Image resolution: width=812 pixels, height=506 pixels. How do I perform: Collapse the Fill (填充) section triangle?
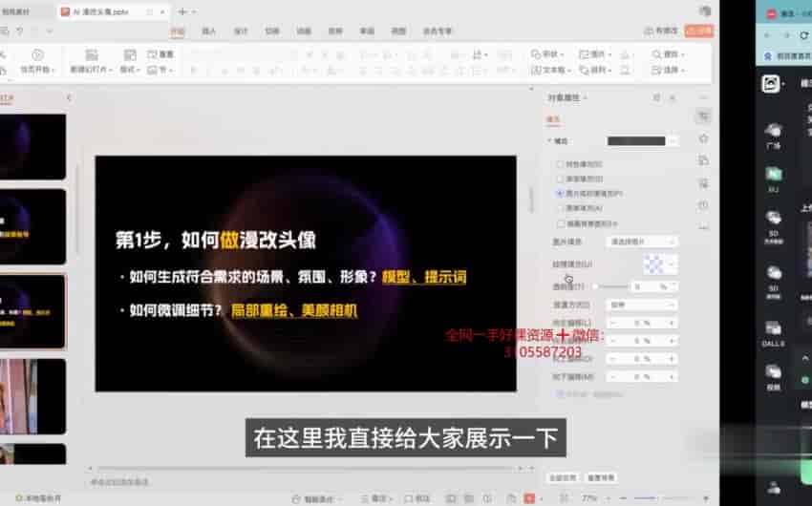tap(549, 140)
